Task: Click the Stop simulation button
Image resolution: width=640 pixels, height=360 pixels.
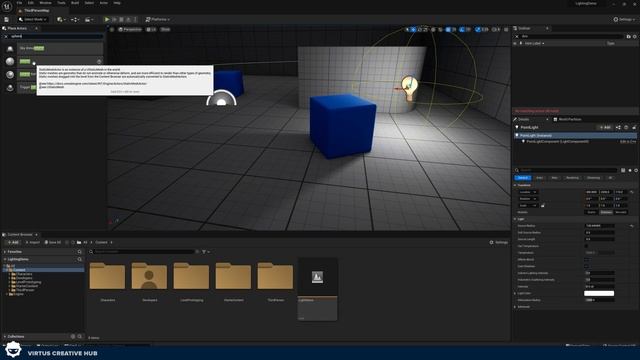Action: click(121, 19)
